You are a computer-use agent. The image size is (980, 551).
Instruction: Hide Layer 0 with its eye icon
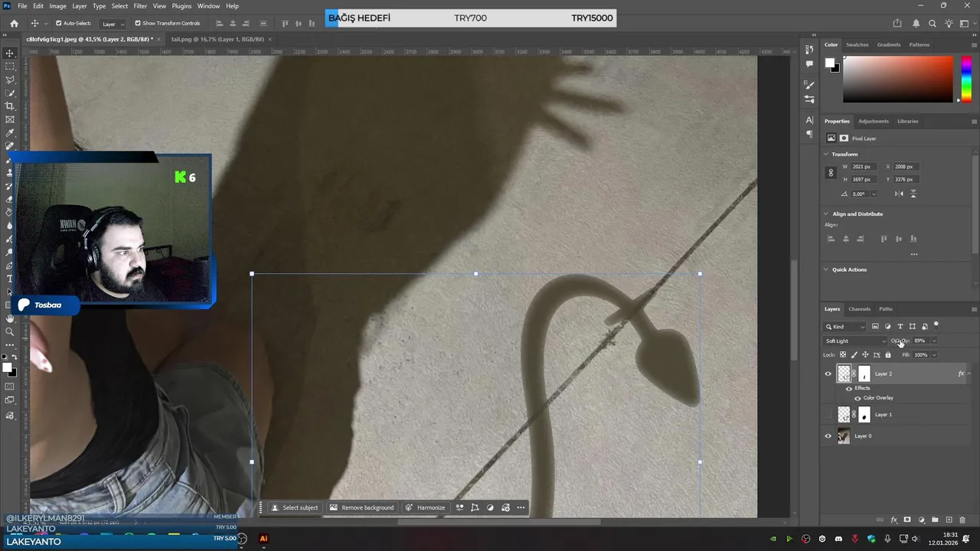828,435
